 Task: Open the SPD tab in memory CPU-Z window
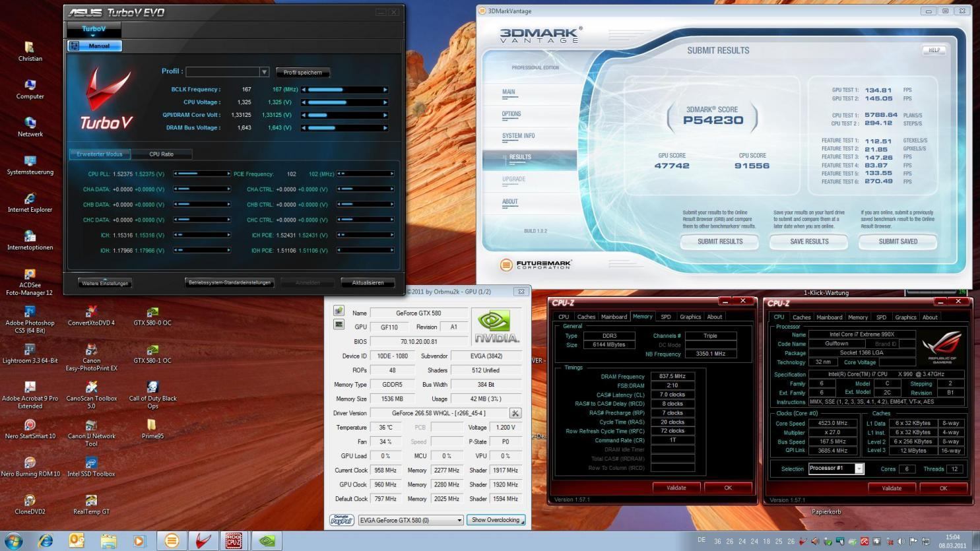pos(666,317)
